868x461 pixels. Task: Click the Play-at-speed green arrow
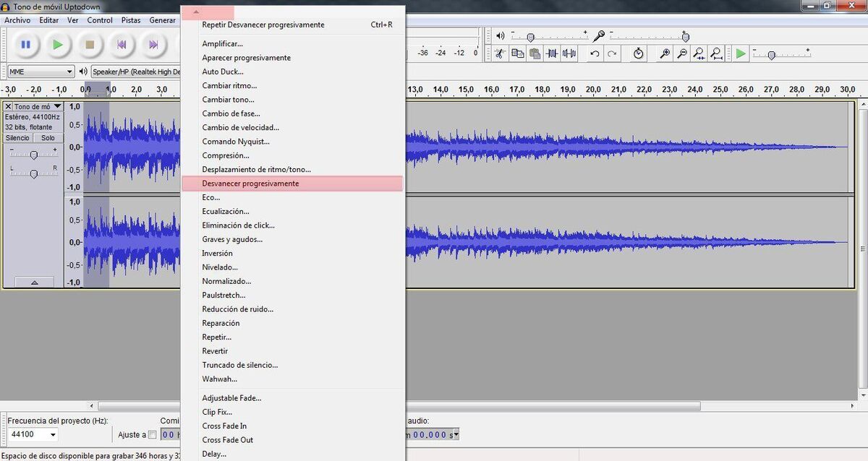pyautogui.click(x=741, y=53)
